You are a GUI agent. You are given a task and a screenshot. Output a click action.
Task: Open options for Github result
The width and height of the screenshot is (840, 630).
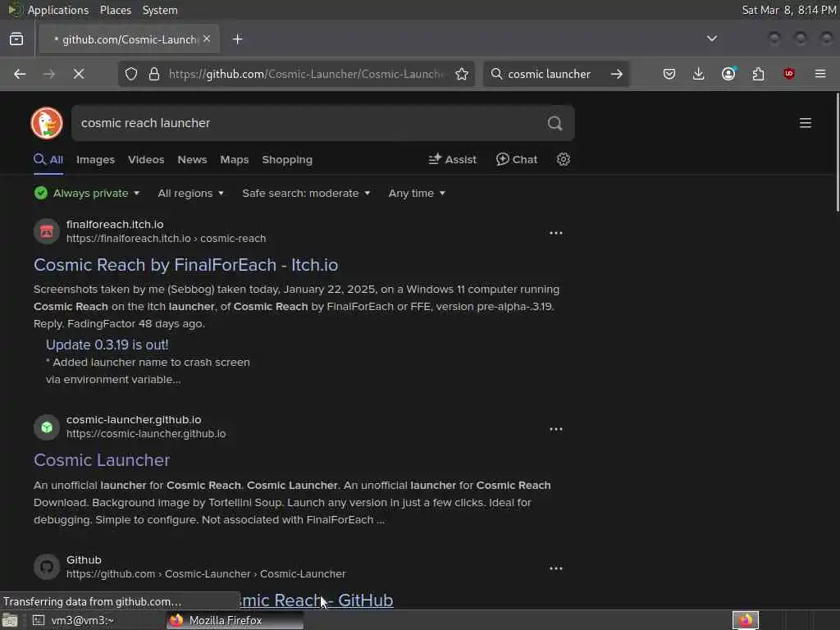pyautogui.click(x=556, y=568)
